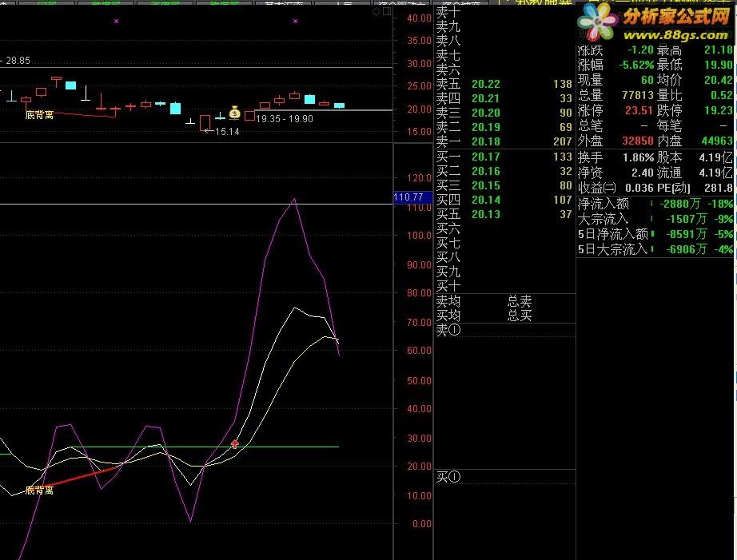Click the money bag signal icon
This screenshot has height=560, width=737.
pos(234,113)
